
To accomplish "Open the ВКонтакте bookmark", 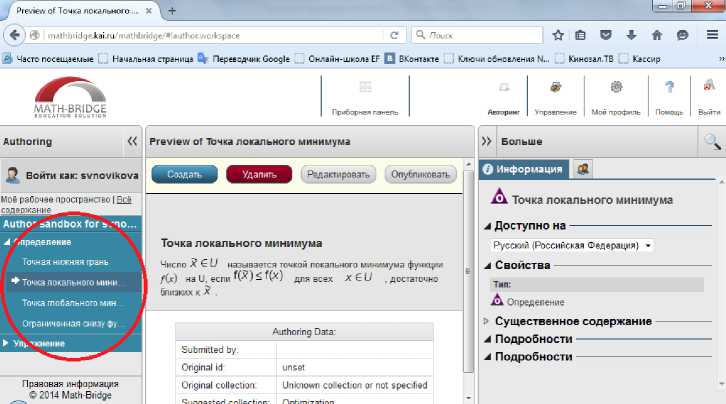I will pos(412,59).
